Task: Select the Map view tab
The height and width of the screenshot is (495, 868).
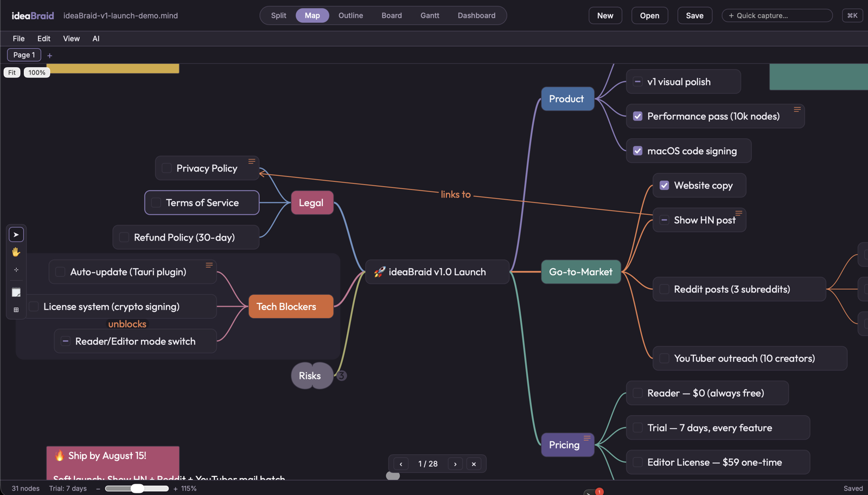Action: click(x=312, y=15)
